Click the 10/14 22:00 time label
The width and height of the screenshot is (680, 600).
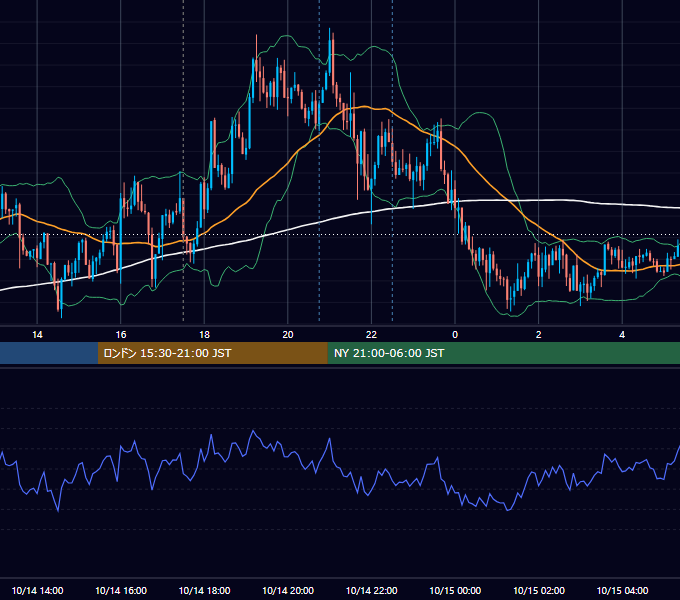click(371, 590)
